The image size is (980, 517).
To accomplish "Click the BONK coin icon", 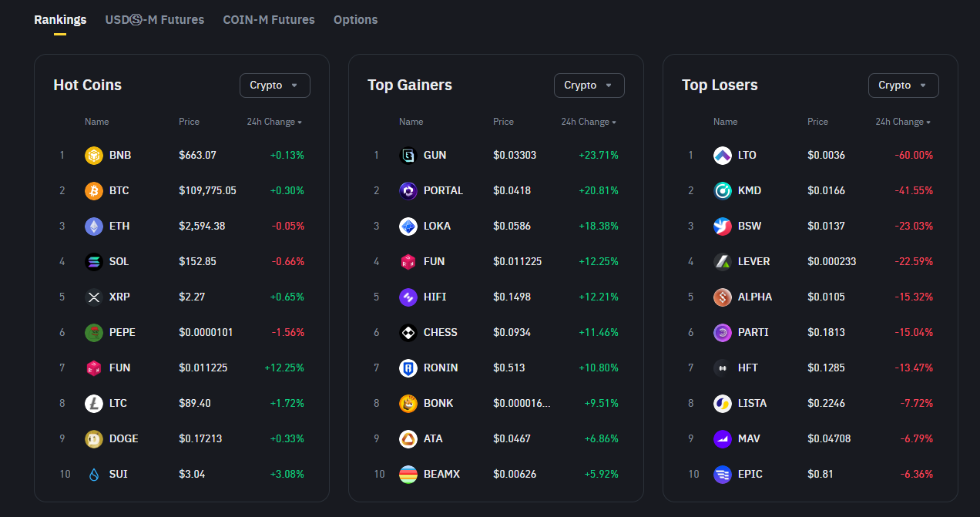I will (x=408, y=403).
